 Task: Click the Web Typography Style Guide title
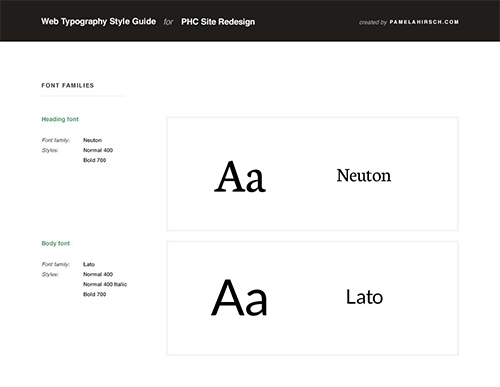coord(98,22)
